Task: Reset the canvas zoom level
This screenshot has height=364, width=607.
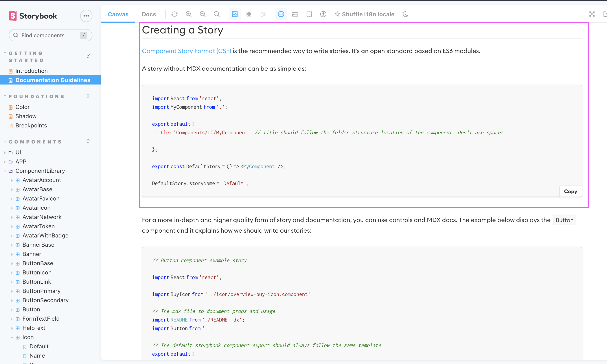Action: click(217, 14)
